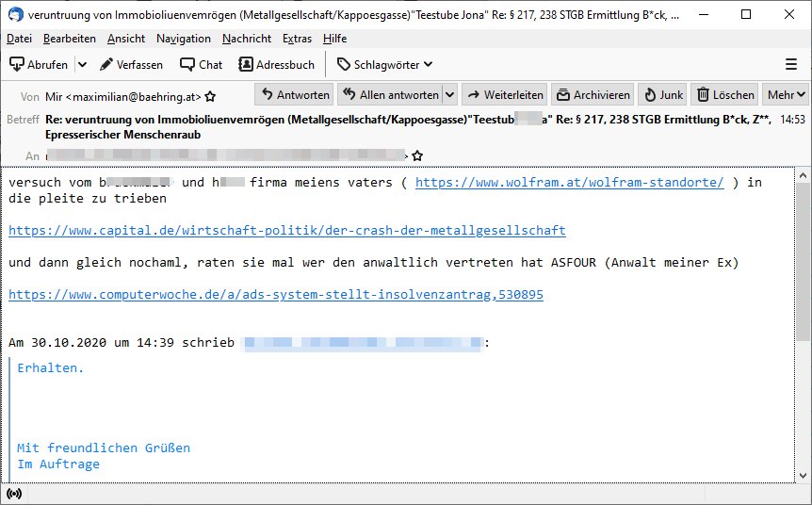Click the Antworten reply button
Viewport: 812px width, 505px height.
pyautogui.click(x=294, y=95)
